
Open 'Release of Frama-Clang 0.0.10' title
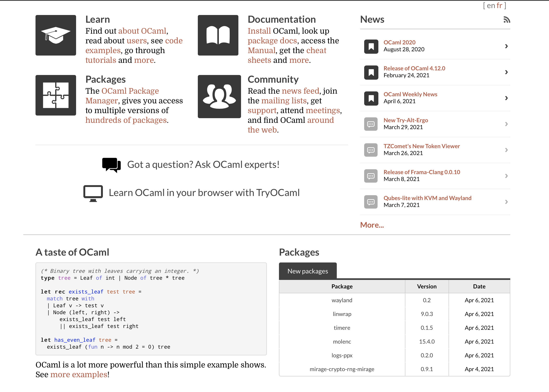click(x=422, y=172)
